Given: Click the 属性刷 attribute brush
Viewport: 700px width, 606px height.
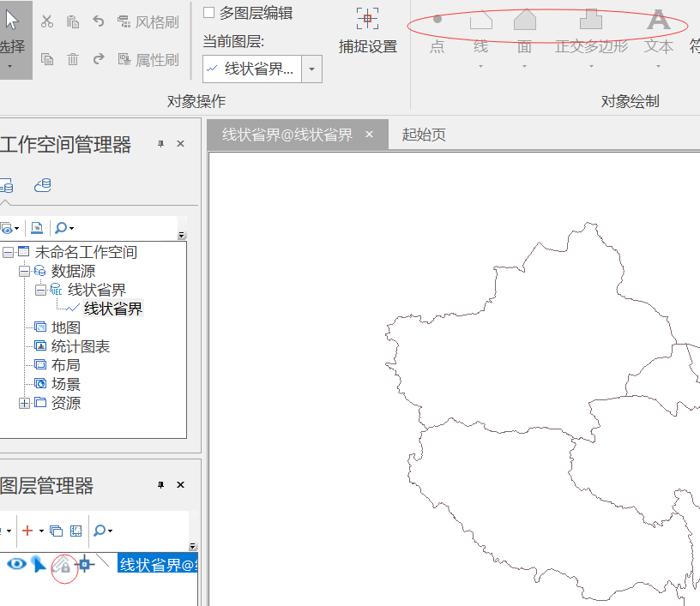Looking at the screenshot, I should (148, 59).
